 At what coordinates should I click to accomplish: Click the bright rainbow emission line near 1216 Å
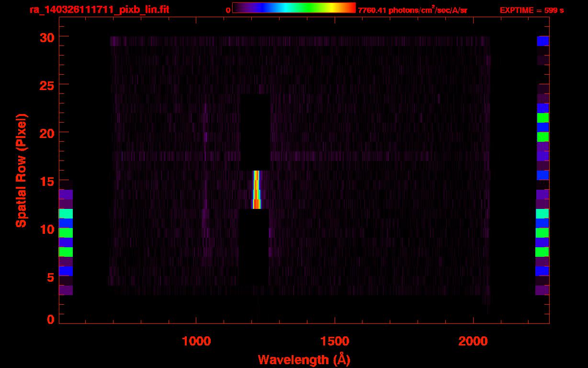[x=257, y=190]
